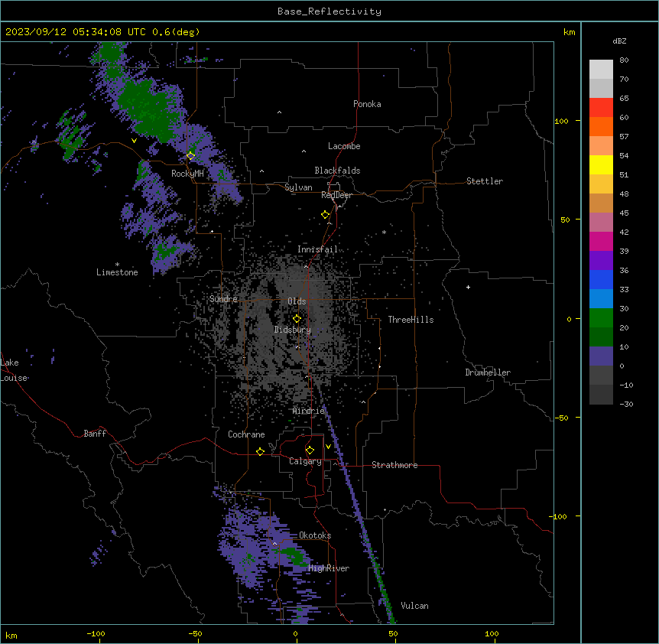Click the Lacombe city label

click(x=344, y=146)
